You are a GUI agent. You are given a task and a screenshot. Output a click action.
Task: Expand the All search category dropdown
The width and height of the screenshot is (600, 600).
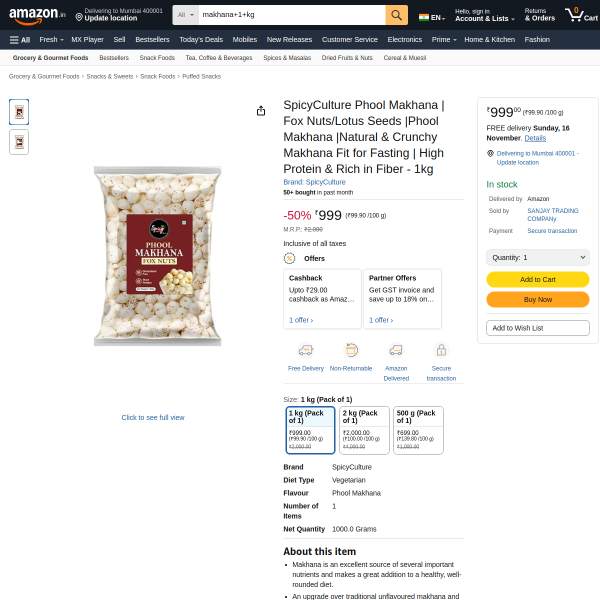tap(186, 15)
